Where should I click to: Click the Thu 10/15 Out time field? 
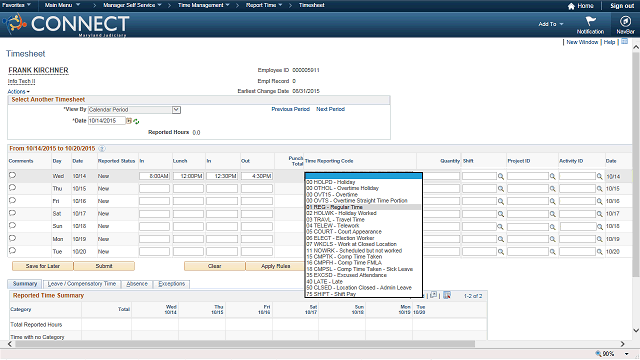click(257, 189)
